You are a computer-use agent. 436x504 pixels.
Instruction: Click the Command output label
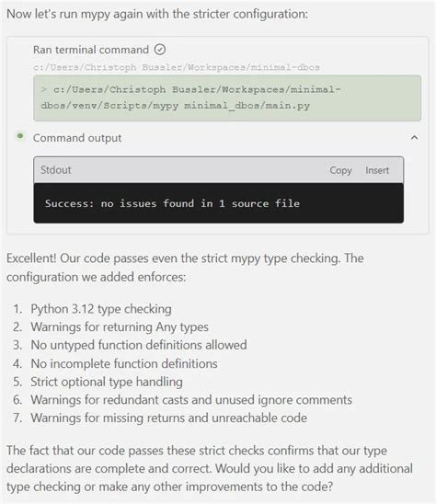click(x=77, y=138)
